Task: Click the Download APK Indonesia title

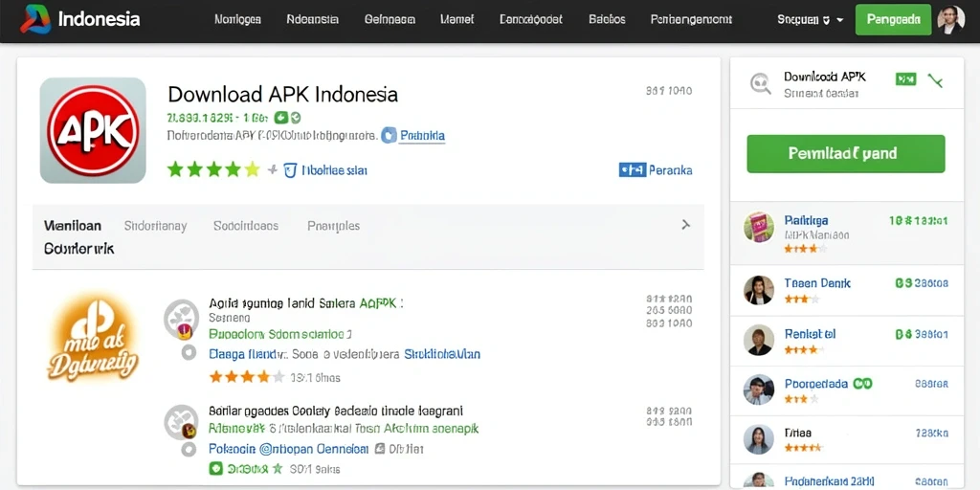Action: (282, 95)
